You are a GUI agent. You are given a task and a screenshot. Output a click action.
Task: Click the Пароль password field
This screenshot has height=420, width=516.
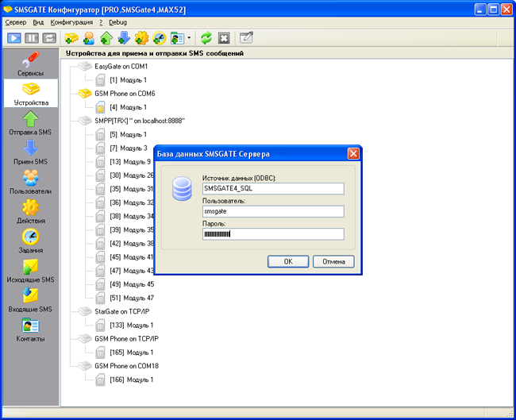point(273,234)
